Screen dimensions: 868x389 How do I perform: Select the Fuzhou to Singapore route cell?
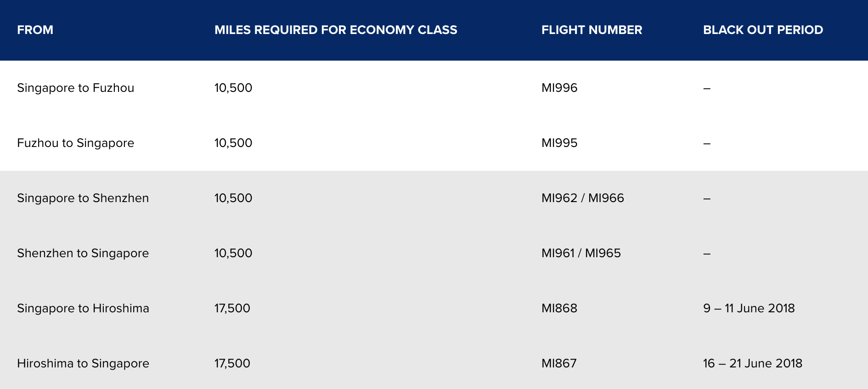pos(76,143)
